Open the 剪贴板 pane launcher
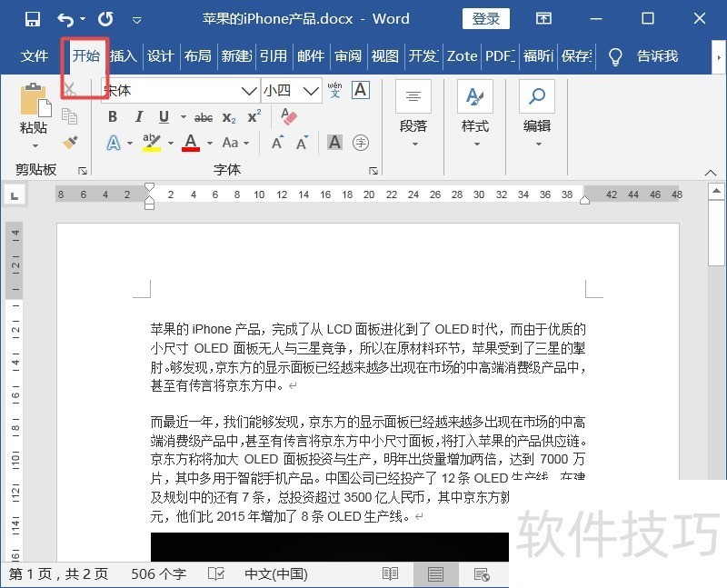The width and height of the screenshot is (727, 588). point(83,171)
